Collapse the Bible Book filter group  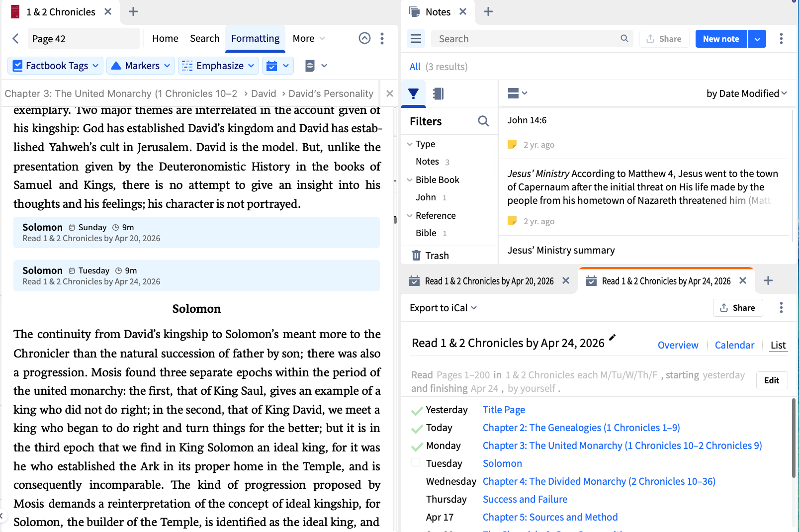click(410, 180)
